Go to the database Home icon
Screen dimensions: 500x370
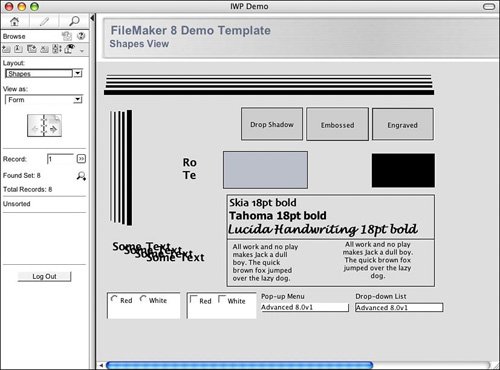15,22
